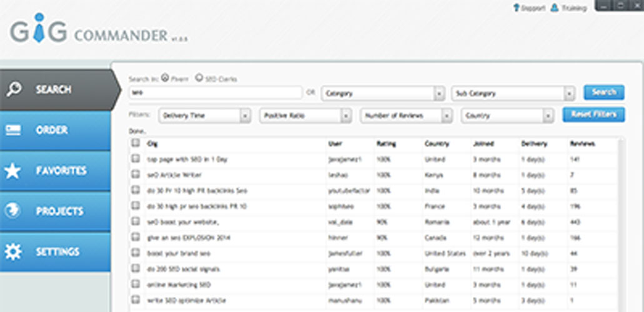Check the 'seO Article Writer' row checkbox

(136, 175)
